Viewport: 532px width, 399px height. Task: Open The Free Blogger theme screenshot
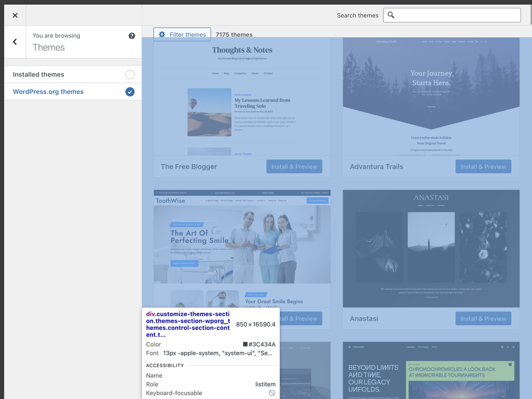pyautogui.click(x=242, y=97)
